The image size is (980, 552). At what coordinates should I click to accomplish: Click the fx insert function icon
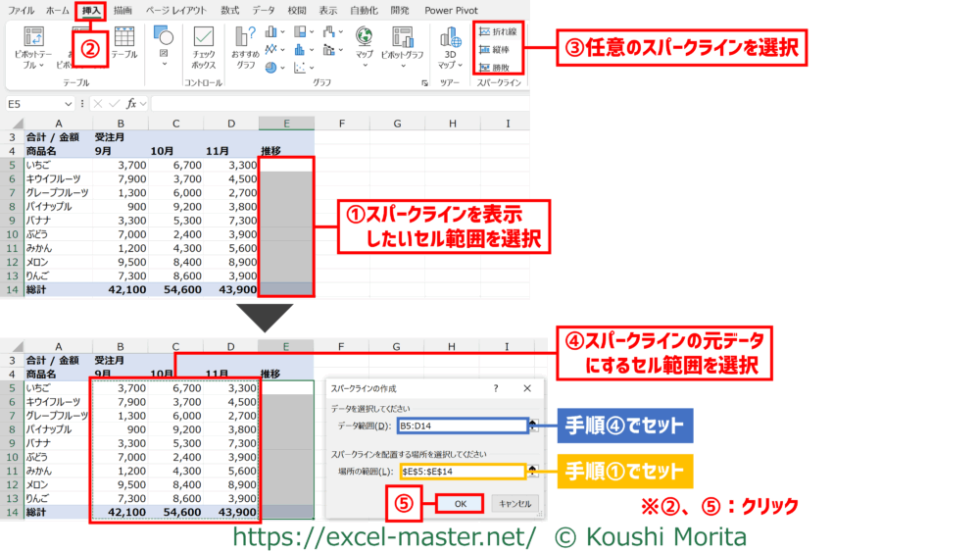(x=132, y=103)
